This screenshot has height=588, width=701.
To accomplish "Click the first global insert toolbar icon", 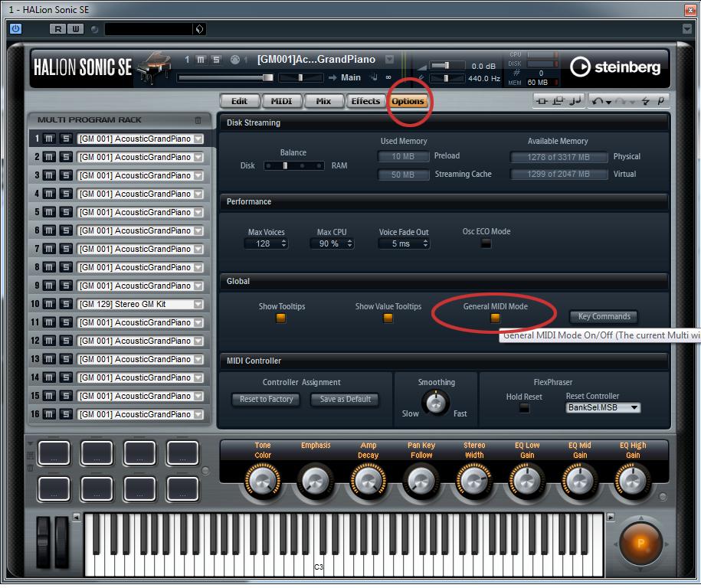I will pos(542,101).
